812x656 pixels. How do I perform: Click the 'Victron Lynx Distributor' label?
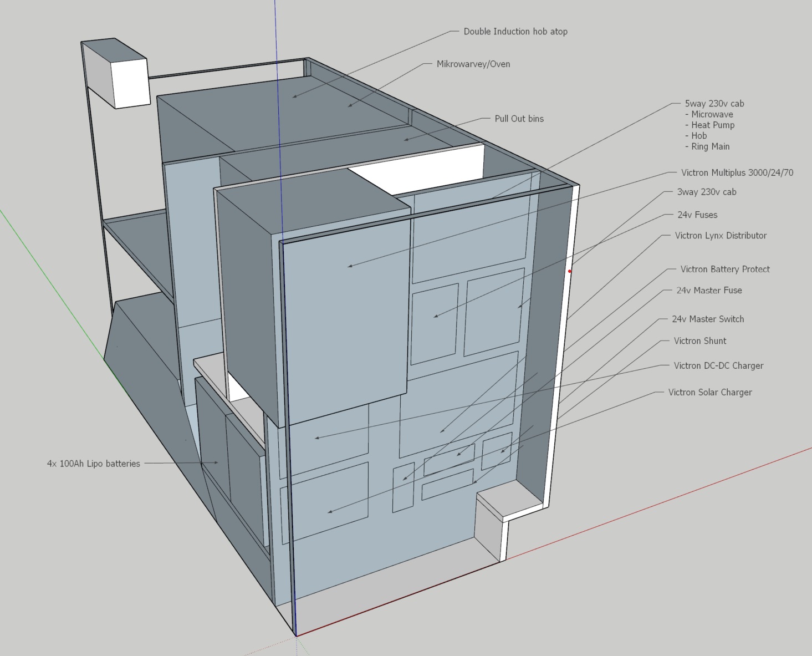[721, 236]
